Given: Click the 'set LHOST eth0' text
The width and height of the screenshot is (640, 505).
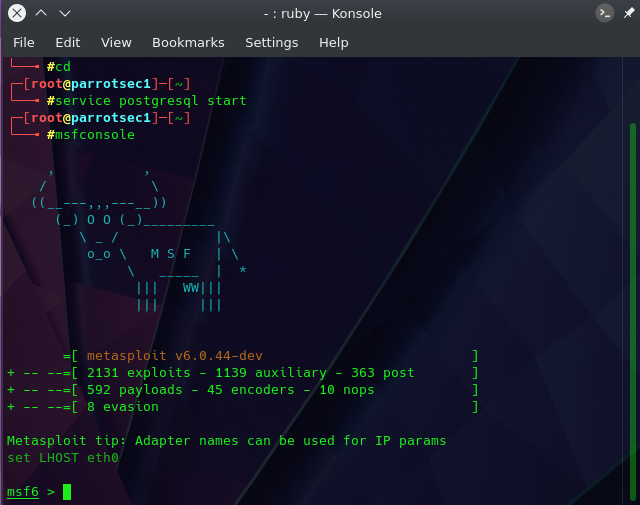Looking at the screenshot, I should [63, 458].
